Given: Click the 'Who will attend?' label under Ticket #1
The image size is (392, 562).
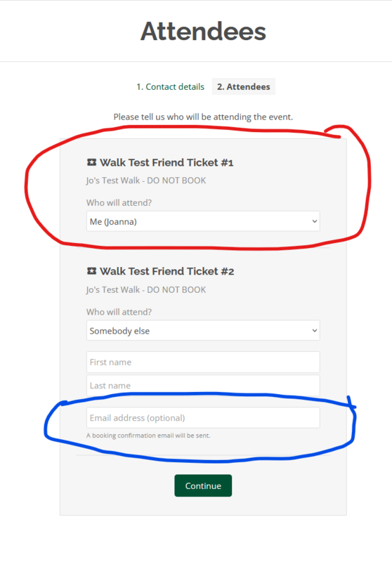Looking at the screenshot, I should (119, 203).
